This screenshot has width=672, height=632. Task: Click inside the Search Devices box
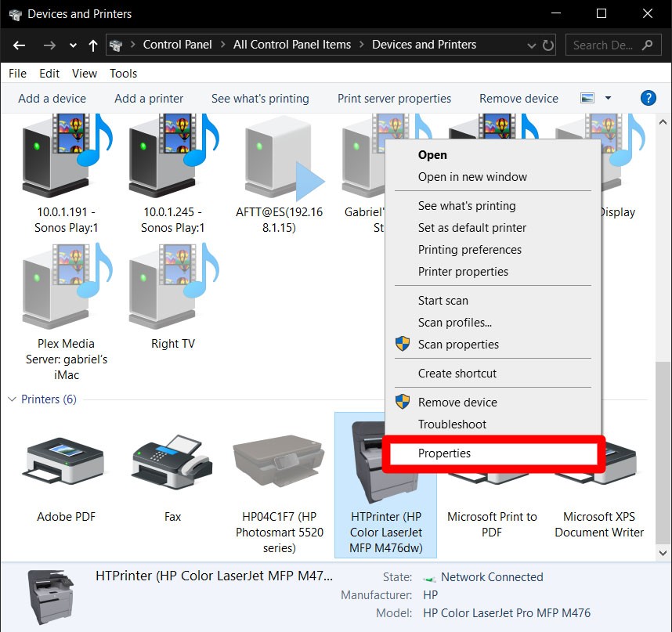pyautogui.click(x=603, y=45)
